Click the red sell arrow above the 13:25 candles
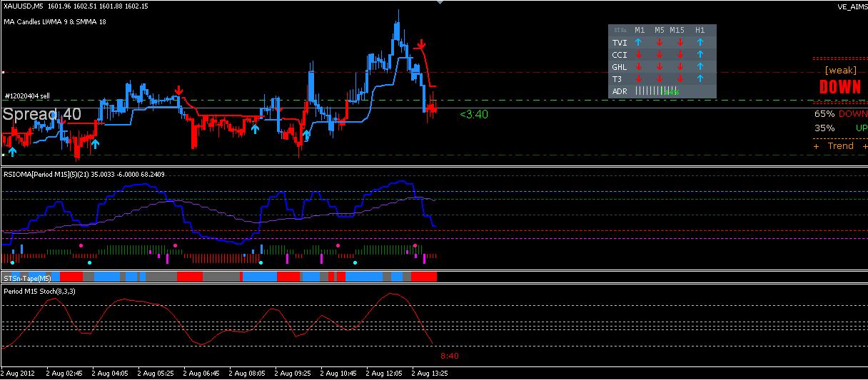 click(420, 43)
